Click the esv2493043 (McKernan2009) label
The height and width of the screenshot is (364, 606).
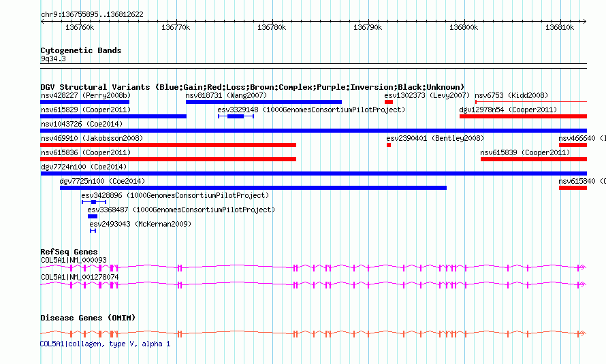point(140,224)
